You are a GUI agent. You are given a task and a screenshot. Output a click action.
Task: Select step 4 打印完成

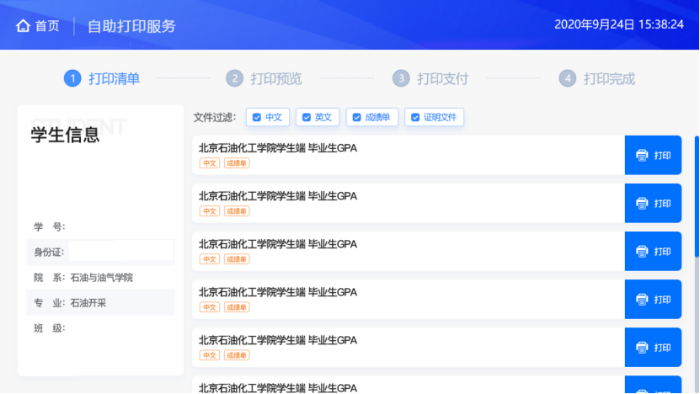(597, 79)
